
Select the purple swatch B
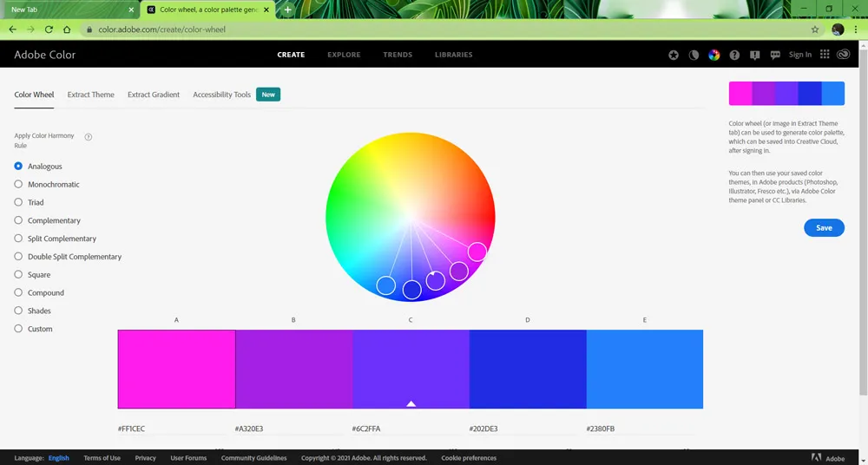click(x=294, y=370)
